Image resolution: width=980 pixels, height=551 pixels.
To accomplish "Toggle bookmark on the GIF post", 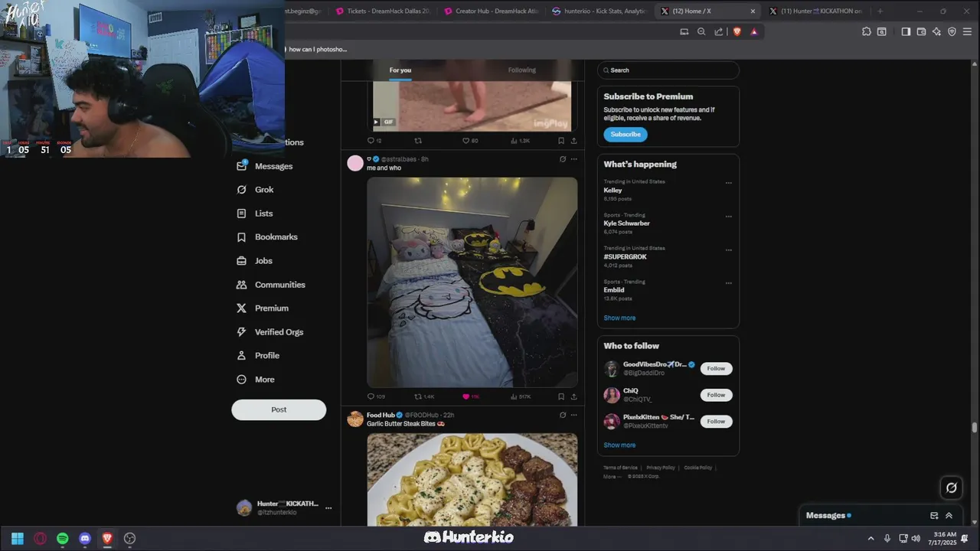I will pos(561,141).
